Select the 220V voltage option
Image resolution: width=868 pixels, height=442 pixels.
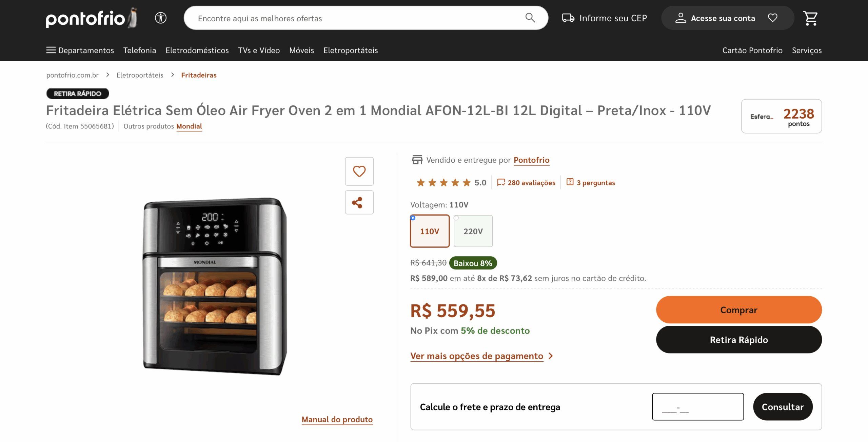click(473, 231)
